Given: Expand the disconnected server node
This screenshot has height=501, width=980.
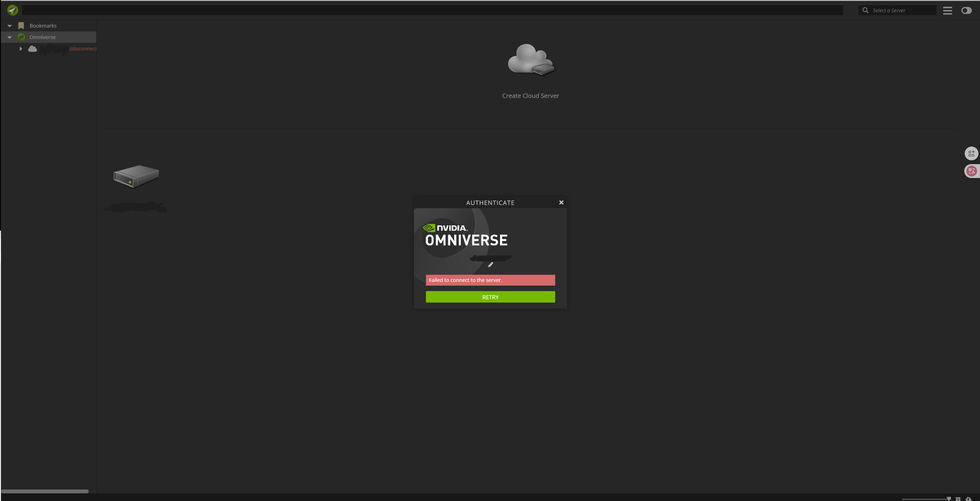Looking at the screenshot, I should coord(21,49).
